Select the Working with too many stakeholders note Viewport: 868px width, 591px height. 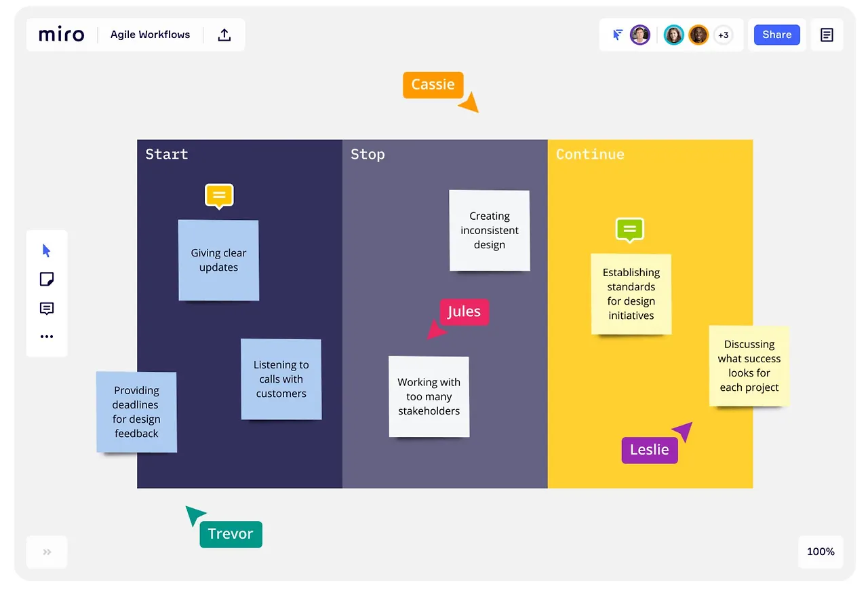(429, 396)
